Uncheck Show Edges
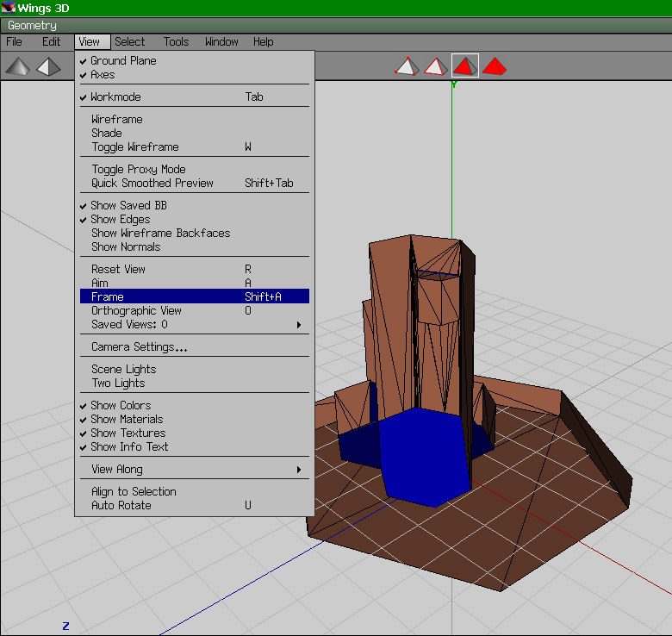Image resolution: width=672 pixels, height=636 pixels. [x=120, y=220]
